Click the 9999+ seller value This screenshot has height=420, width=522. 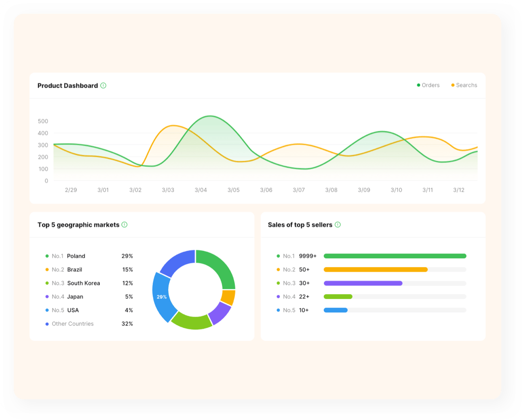(308, 256)
